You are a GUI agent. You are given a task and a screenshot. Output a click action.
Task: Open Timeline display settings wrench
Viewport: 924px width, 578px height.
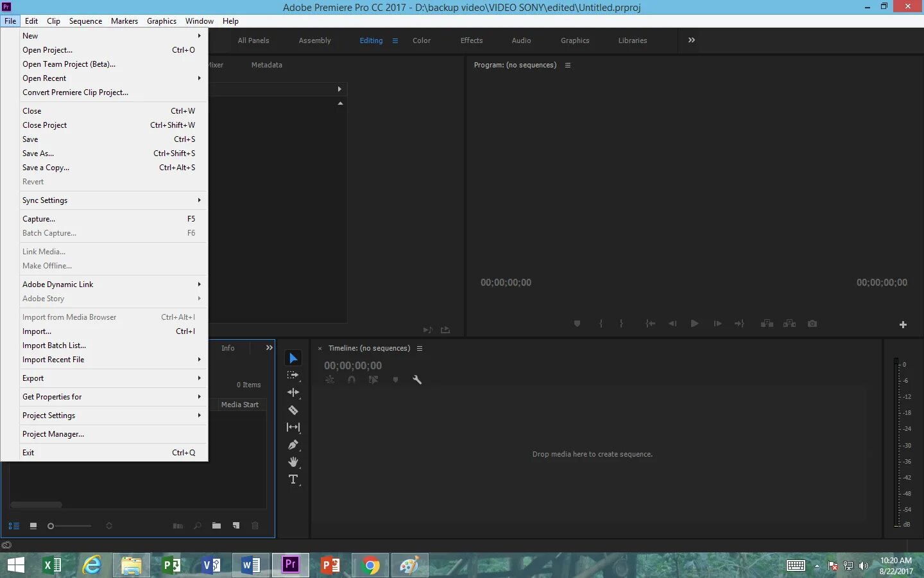pos(417,380)
